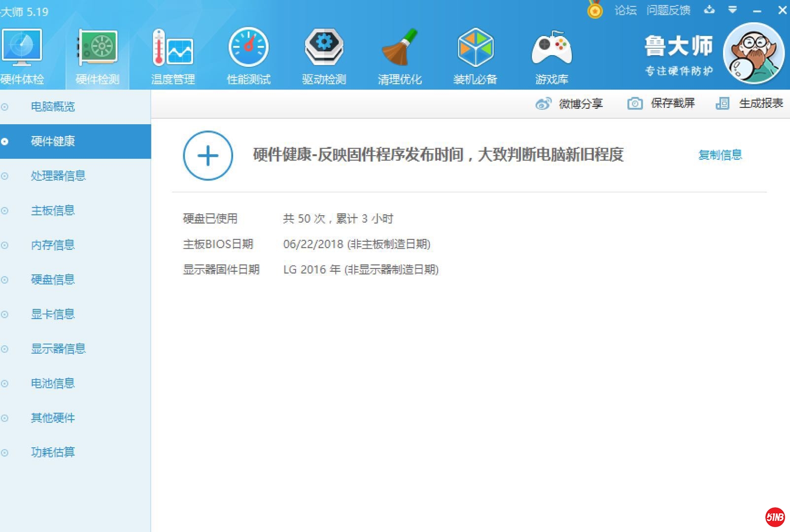The image size is (790, 532).
Task: Switch to 电池信息 sidebar item
Action: [x=53, y=383]
